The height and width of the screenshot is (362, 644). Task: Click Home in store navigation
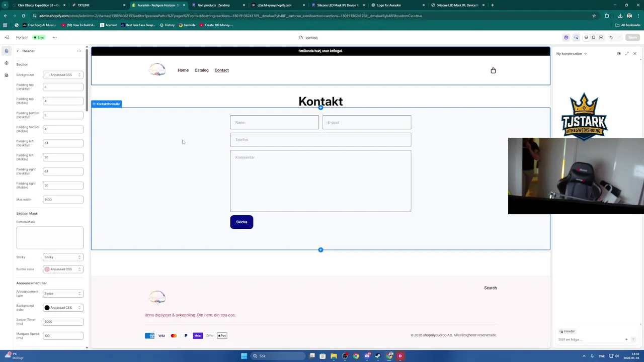[x=183, y=70]
